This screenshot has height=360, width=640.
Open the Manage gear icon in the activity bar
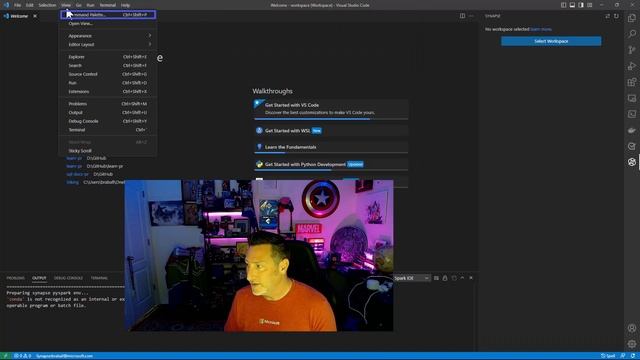632,344
